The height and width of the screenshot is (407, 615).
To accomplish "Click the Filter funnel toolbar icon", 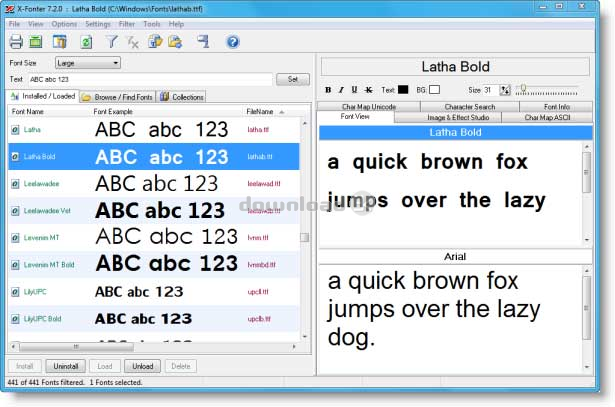I will (x=112, y=42).
